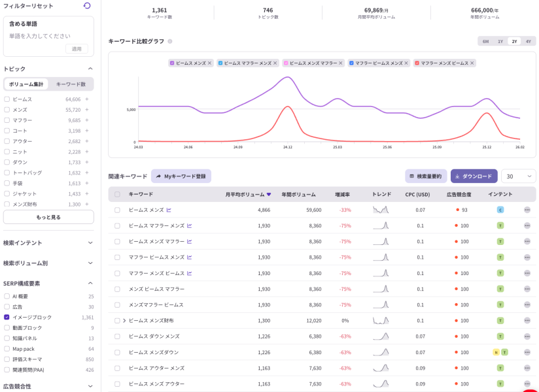Add コート topic with plus icon
This screenshot has height=392, width=539.
87,131
